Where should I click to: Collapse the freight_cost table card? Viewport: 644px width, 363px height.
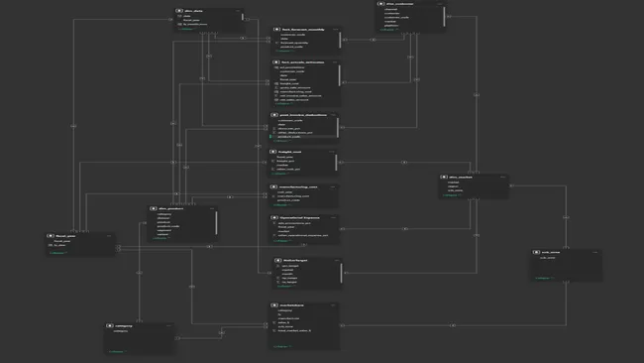click(281, 174)
